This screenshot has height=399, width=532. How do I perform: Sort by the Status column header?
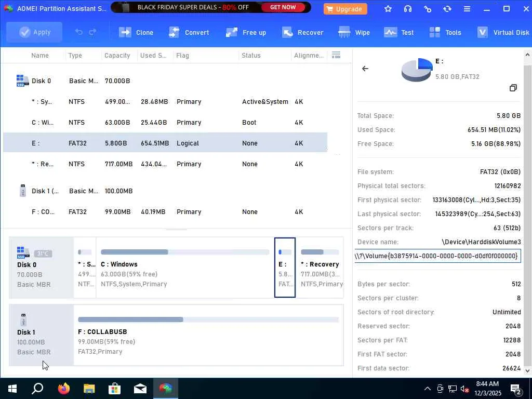[x=251, y=55]
